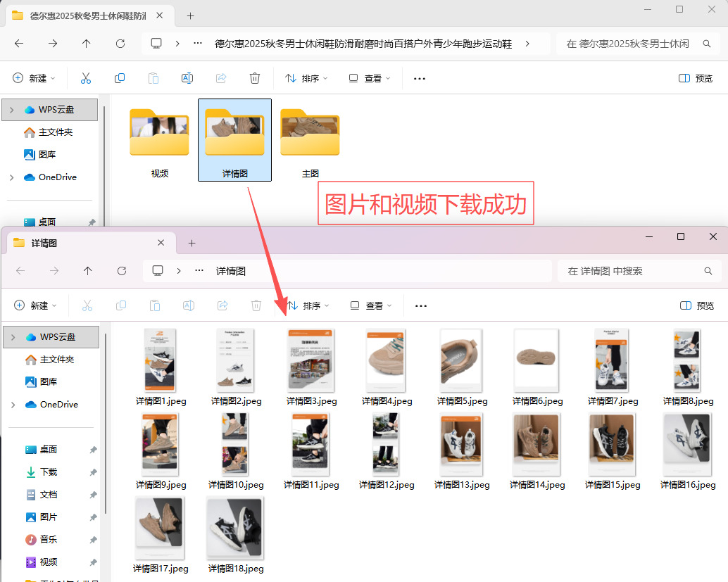Select 主文件夹 in back window sidebar
728x582 pixels.
55,132
